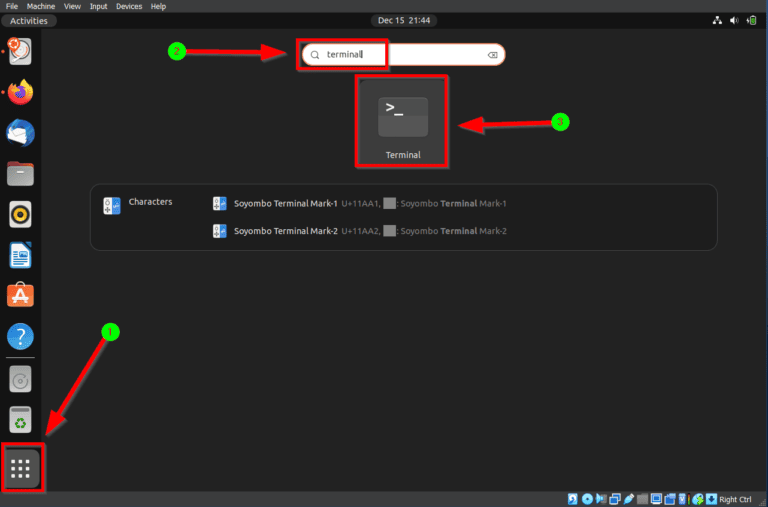
Task: Open the Help icon in dock
Action: tap(20, 337)
